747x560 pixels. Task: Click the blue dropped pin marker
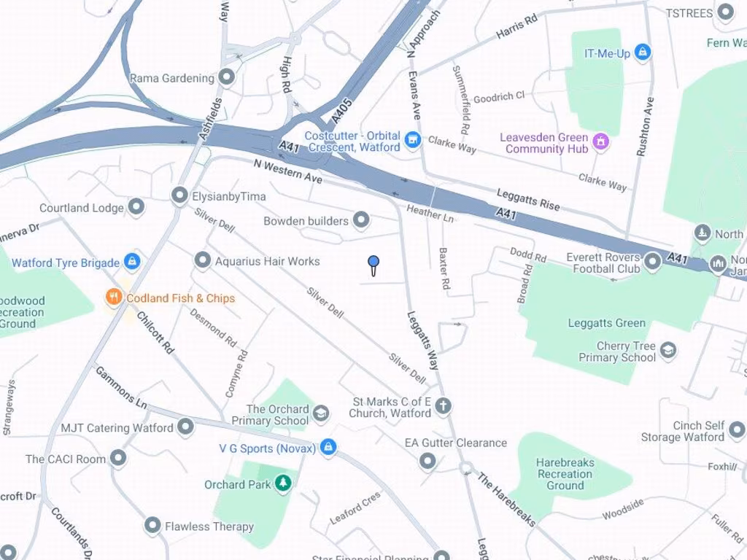373,265
